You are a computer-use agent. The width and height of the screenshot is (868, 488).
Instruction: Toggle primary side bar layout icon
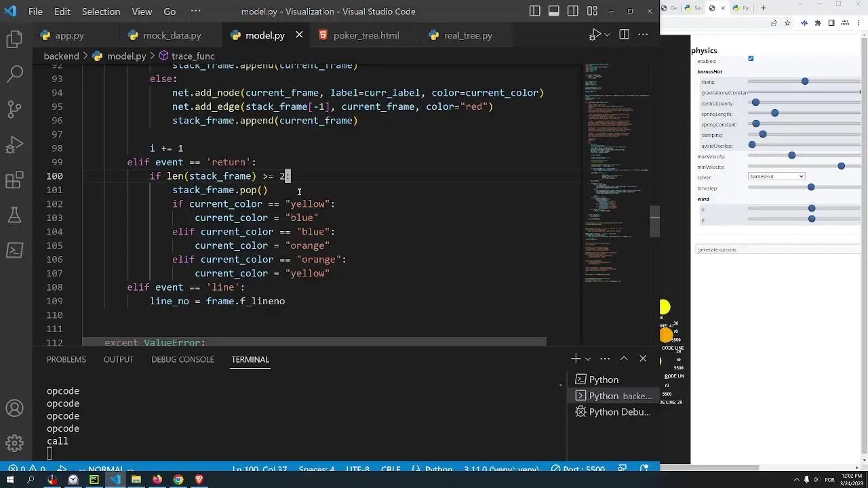[x=535, y=12]
